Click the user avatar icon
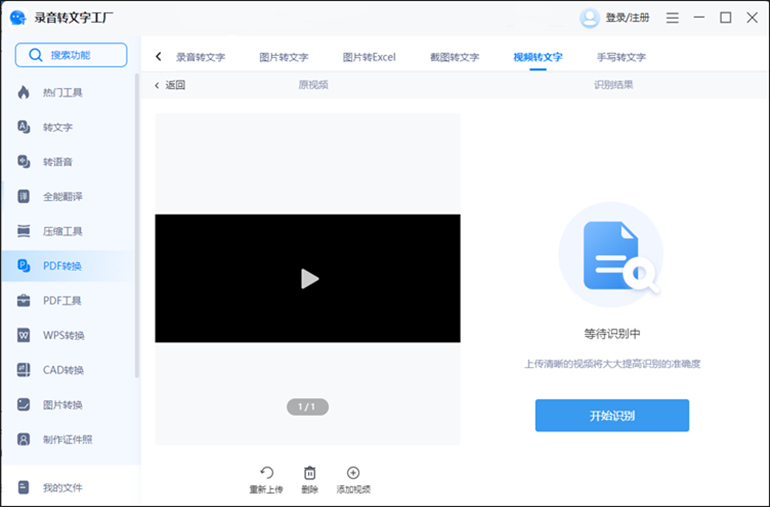This screenshot has height=507, width=770. coord(589,18)
